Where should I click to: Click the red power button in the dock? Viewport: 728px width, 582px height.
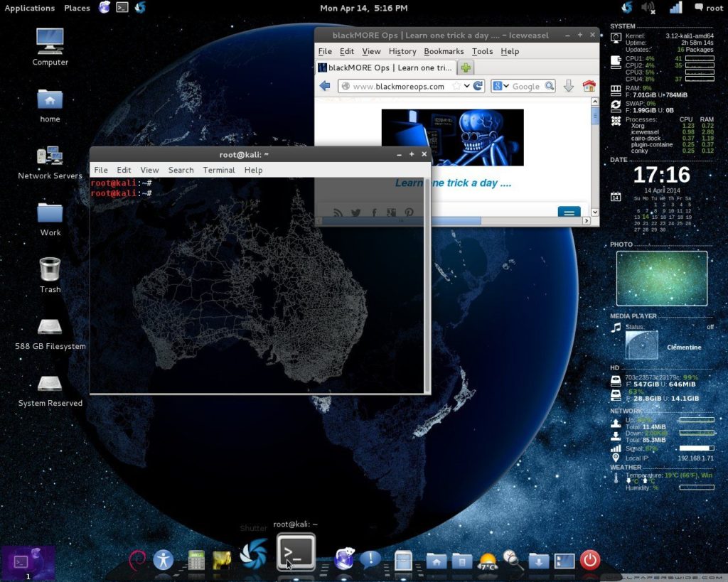589,560
